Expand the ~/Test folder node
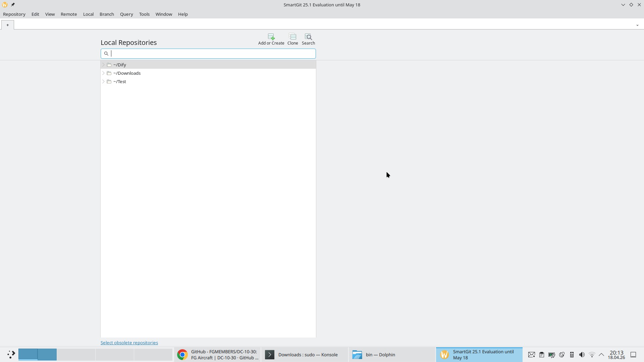The height and width of the screenshot is (362, 644). tap(103, 81)
